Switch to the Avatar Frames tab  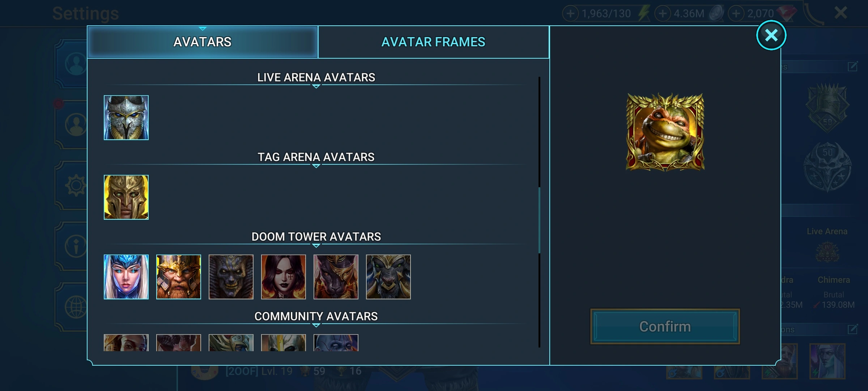(x=433, y=42)
